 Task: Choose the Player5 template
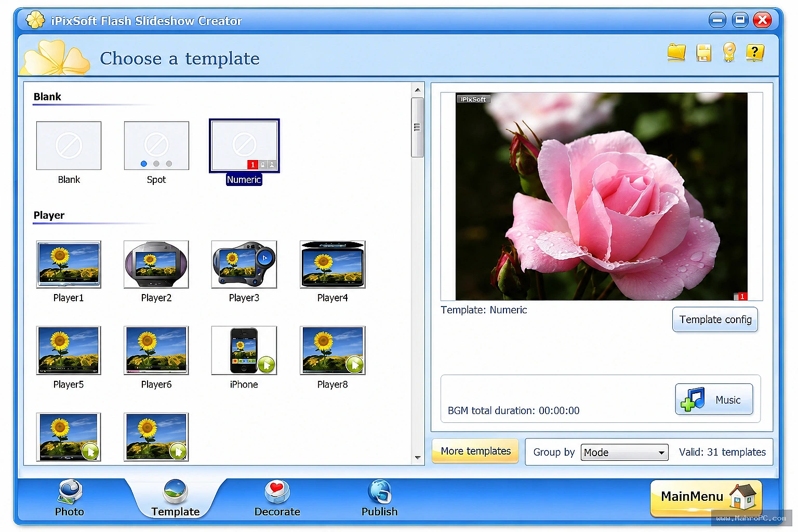pyautogui.click(x=69, y=350)
